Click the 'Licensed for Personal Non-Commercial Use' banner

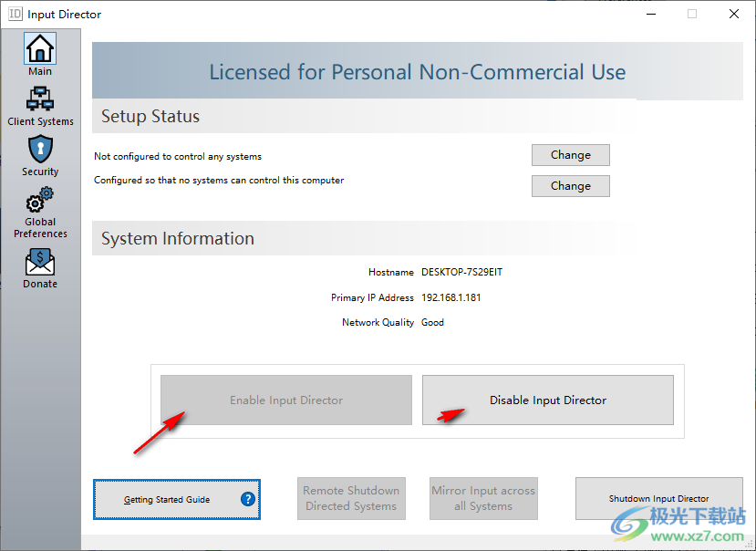pos(417,72)
